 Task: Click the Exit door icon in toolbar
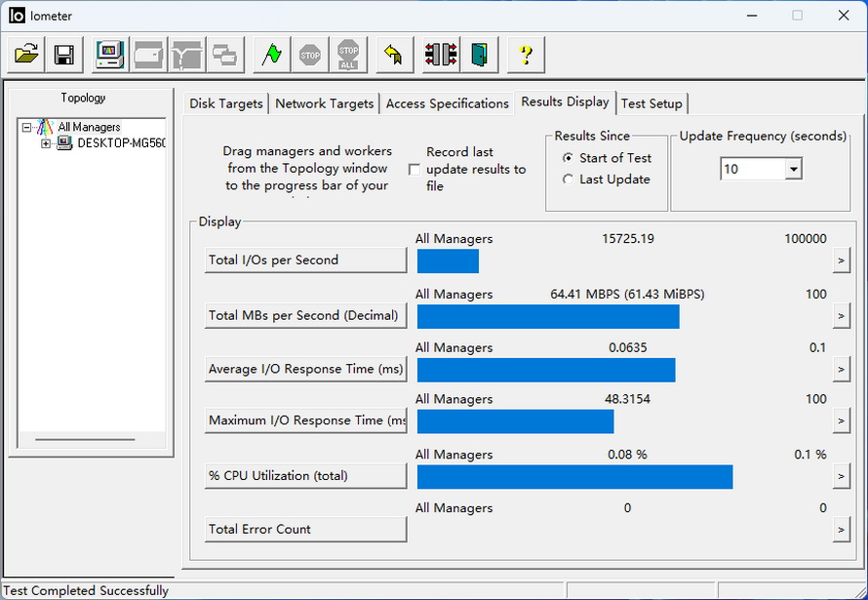point(479,55)
